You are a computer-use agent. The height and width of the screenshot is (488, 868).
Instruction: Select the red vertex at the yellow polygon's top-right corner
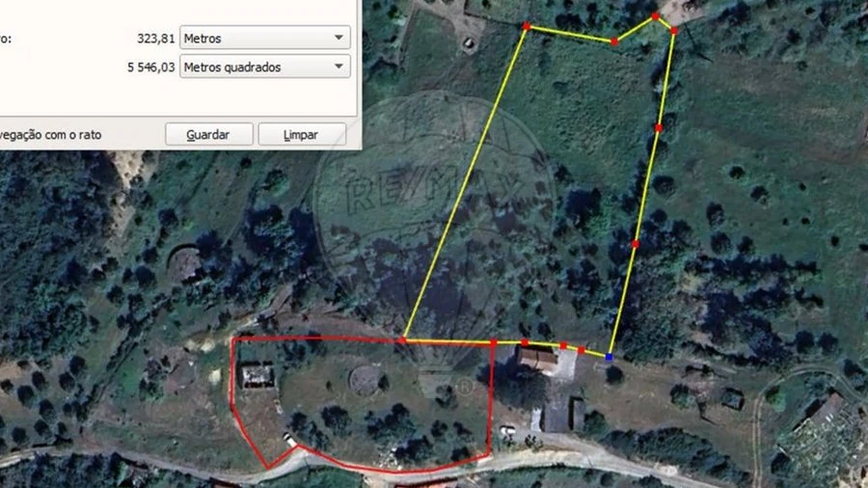674,31
